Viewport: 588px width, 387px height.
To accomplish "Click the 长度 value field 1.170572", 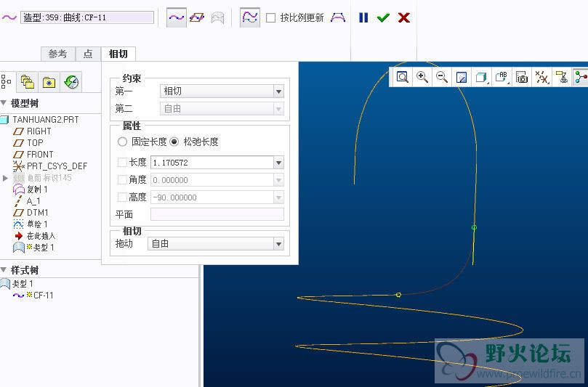I will pyautogui.click(x=212, y=163).
